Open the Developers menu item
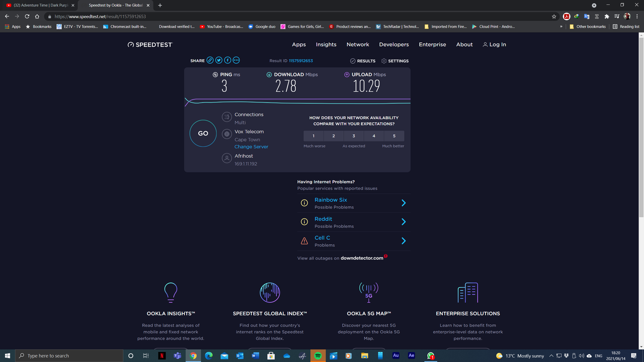 [x=394, y=45]
